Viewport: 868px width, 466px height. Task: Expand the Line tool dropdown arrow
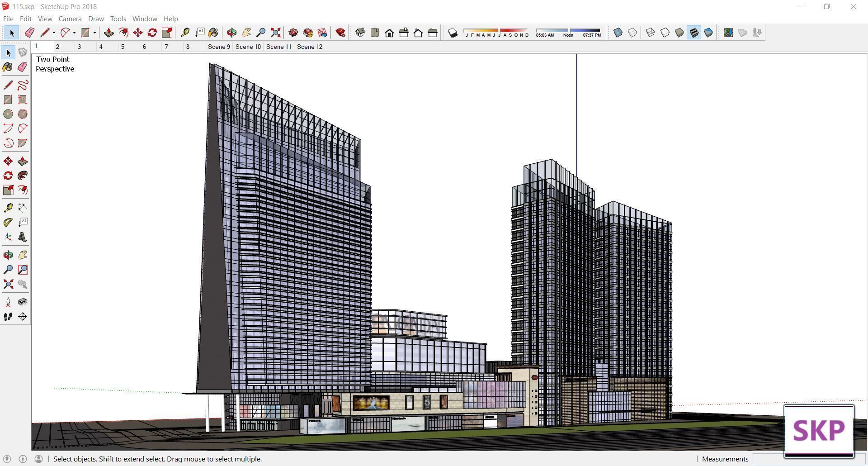click(x=54, y=33)
